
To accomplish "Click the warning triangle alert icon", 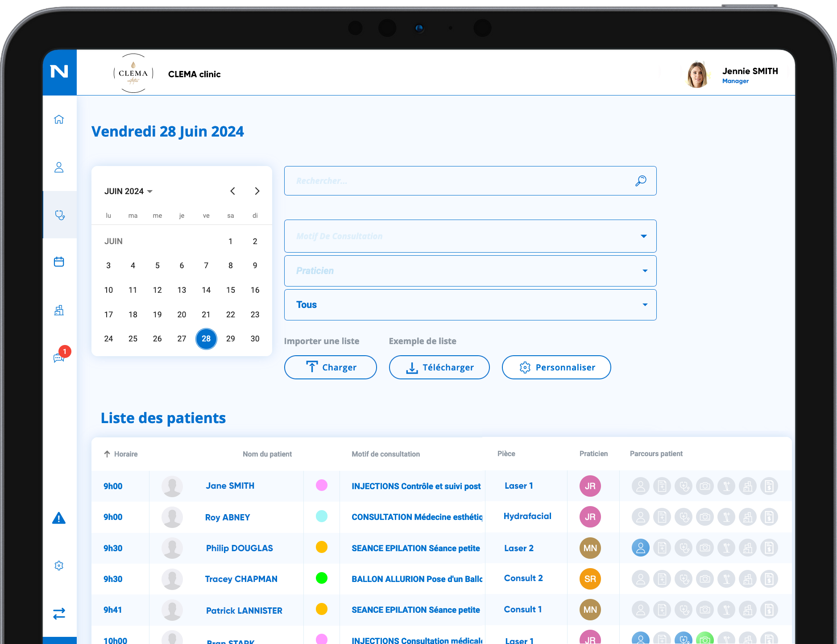I will tap(59, 518).
